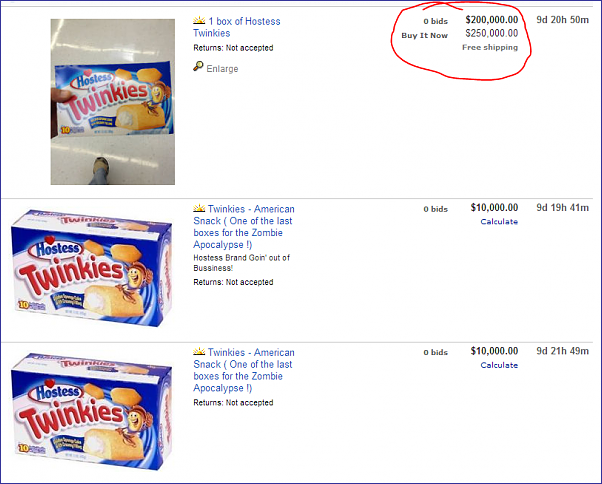Click the Buy It Now label
Viewport: 602px width, 484px height.
pos(425,35)
